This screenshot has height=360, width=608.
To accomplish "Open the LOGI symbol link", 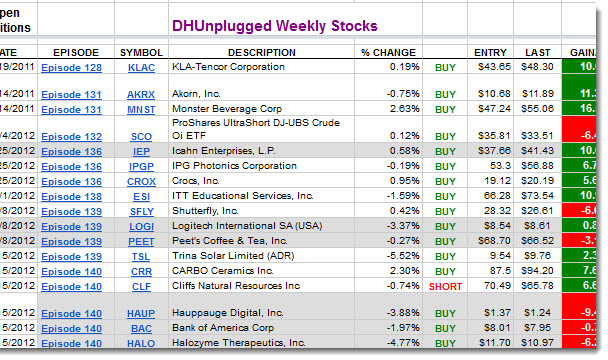I will [141, 227].
